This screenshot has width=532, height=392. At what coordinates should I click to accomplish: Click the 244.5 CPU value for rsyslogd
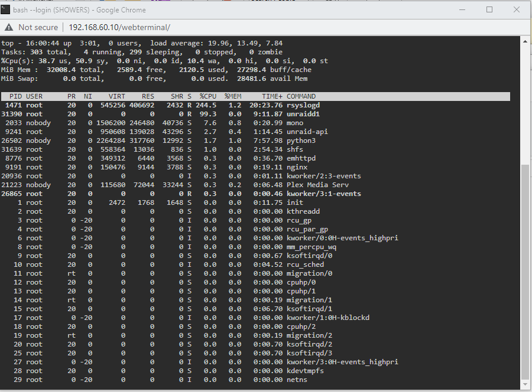point(206,105)
